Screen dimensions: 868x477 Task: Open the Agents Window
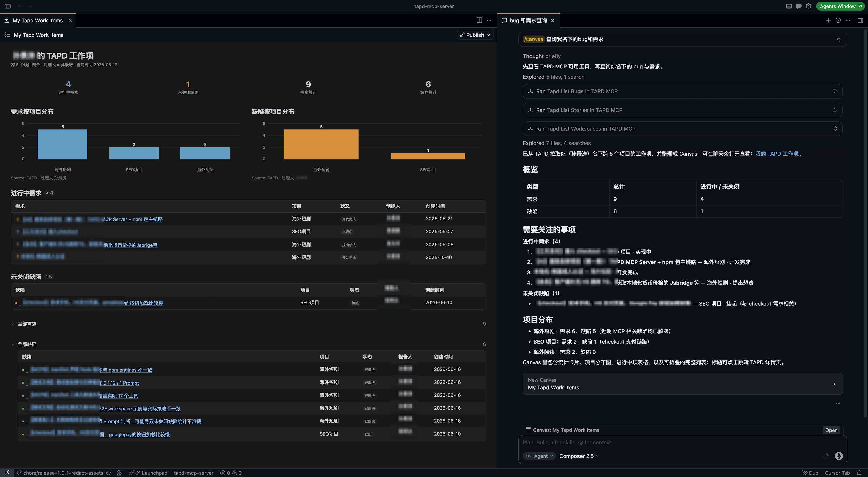point(841,6)
